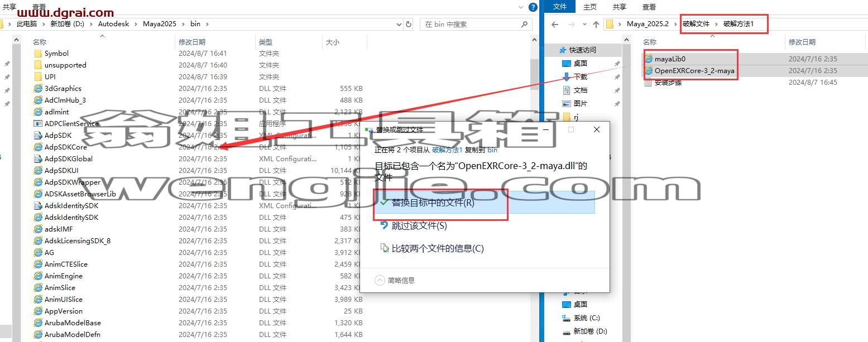The image size is (868, 342).
Task: Select the adlmint DLL file icon
Action: [38, 112]
